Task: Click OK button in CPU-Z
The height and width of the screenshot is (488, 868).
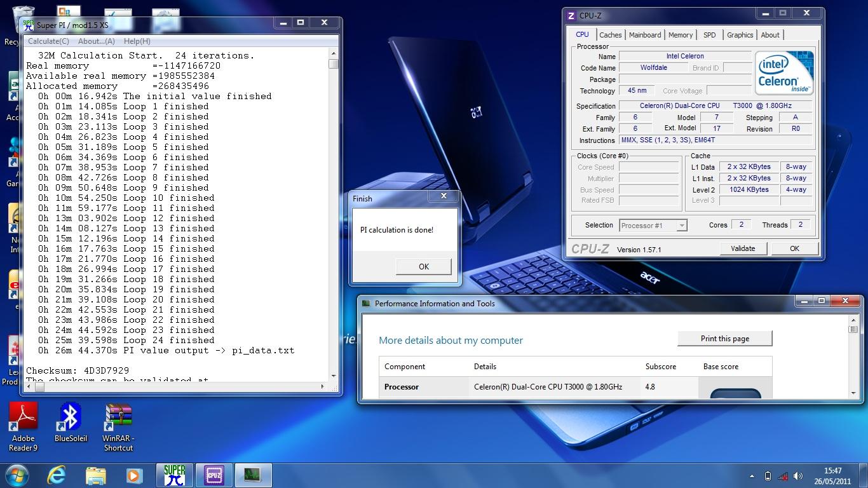Action: (x=794, y=248)
